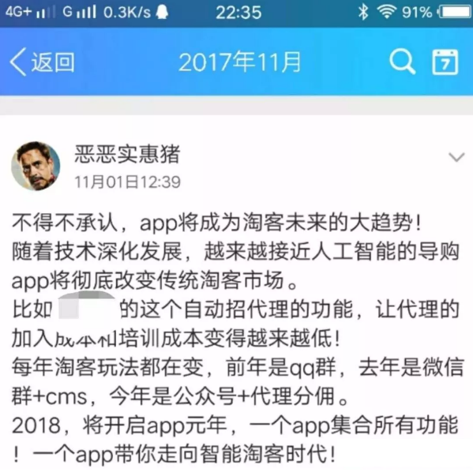The height and width of the screenshot is (476, 473).
Task: Tap the network speed 0.3K/s indicator
Action: tap(127, 13)
